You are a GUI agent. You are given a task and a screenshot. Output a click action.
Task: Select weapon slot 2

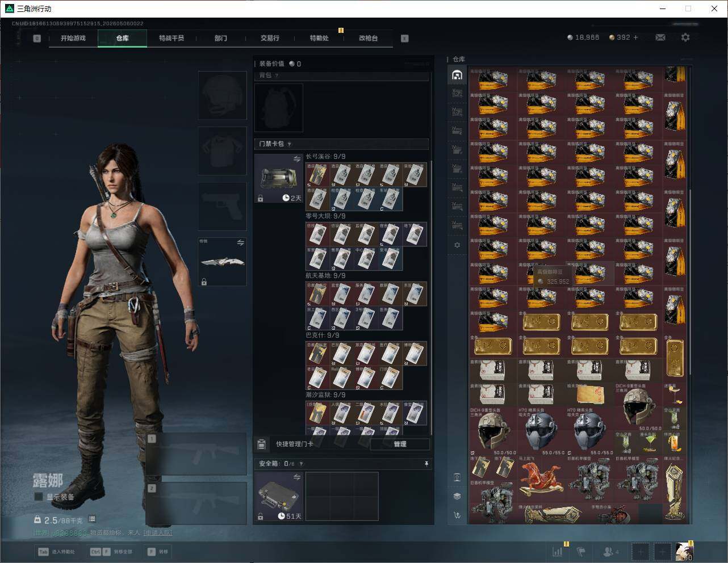point(196,504)
